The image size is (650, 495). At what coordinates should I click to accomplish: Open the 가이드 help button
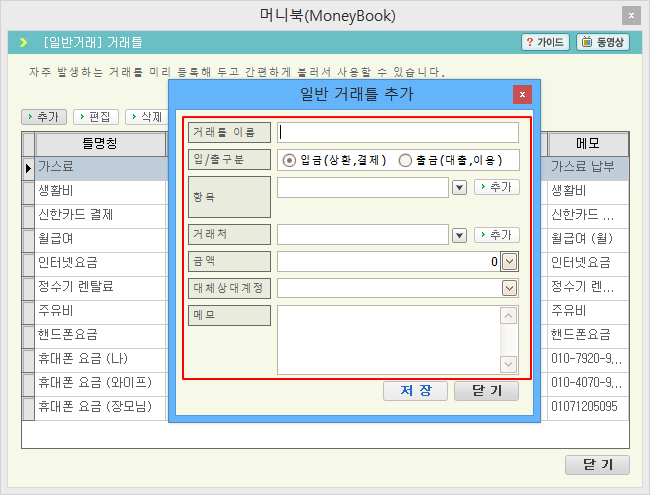545,42
